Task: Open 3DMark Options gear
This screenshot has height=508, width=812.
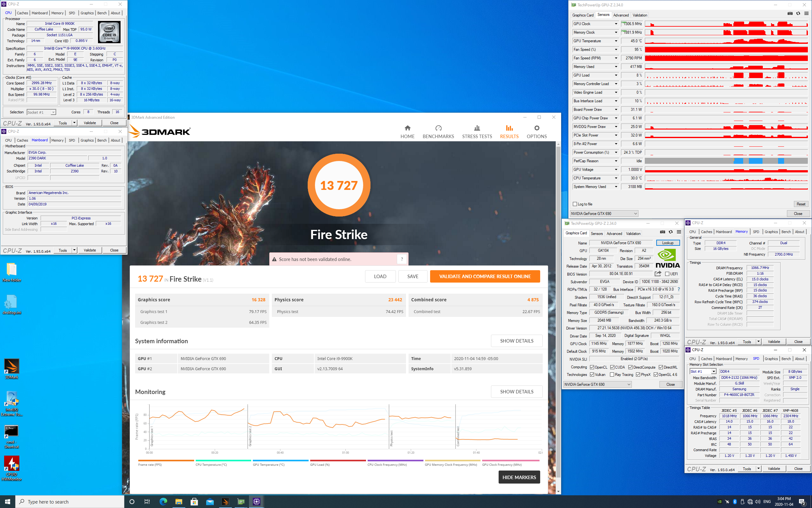Action: 537,132
